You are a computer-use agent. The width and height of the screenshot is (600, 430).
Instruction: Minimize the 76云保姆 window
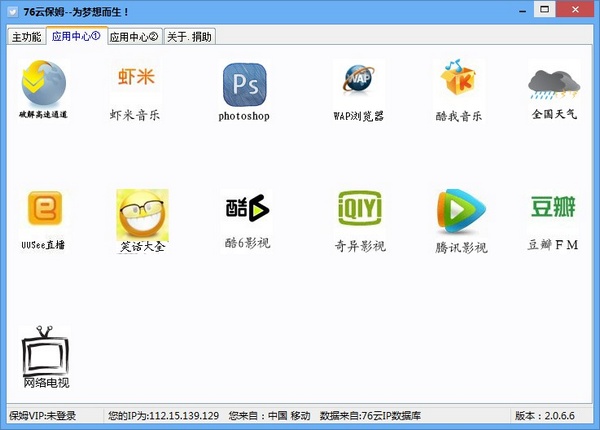[x=523, y=10]
